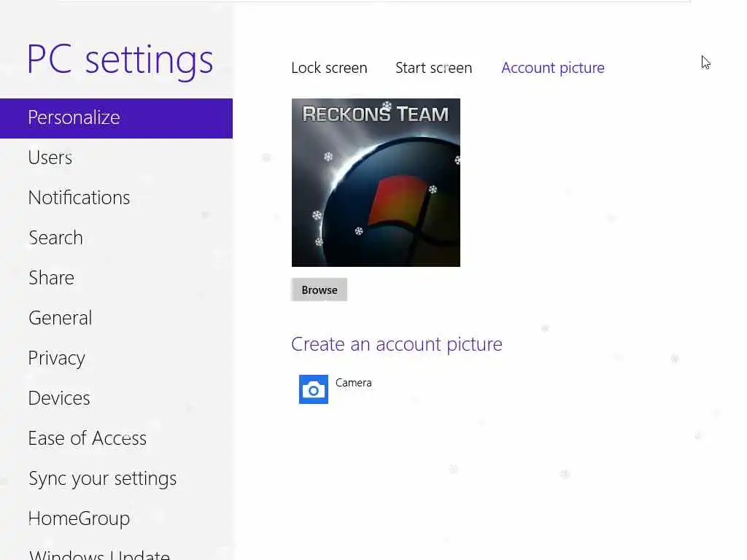Select the HomeGroup category
Screen dimensions: 747x560
pyautogui.click(x=79, y=519)
